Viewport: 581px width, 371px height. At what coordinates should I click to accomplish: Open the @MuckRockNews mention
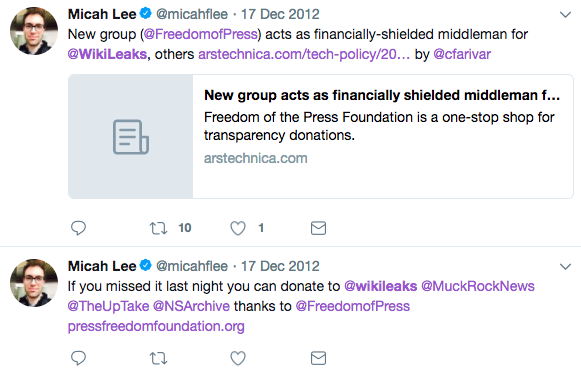click(x=478, y=286)
